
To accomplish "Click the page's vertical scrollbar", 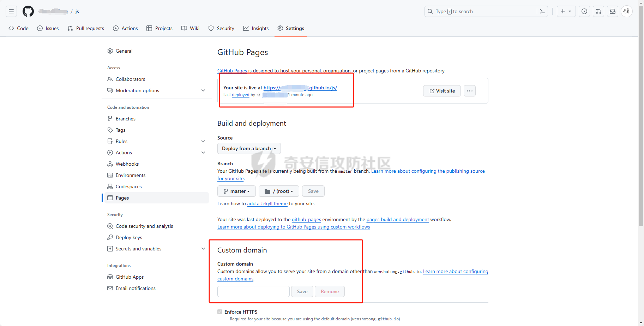I will pos(641,141).
